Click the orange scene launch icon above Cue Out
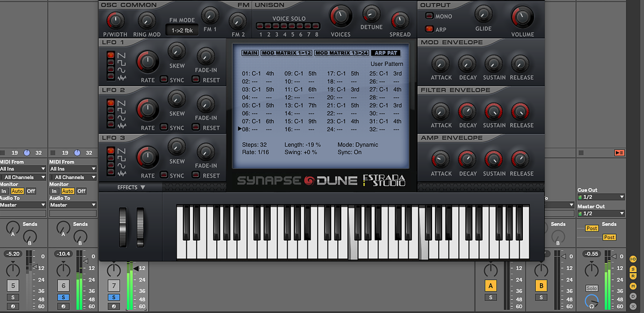644x313 pixels. (x=619, y=153)
